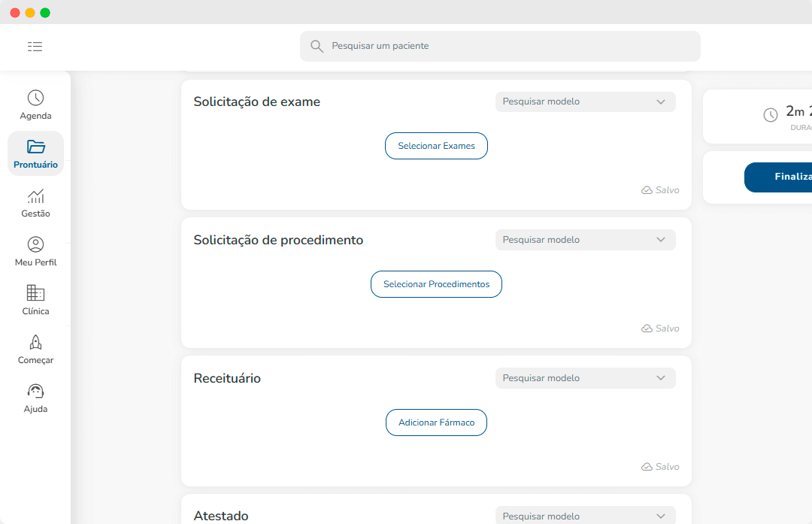The height and width of the screenshot is (524, 812).
Task: Click Adicionar Fármaco button
Action: 436,423
